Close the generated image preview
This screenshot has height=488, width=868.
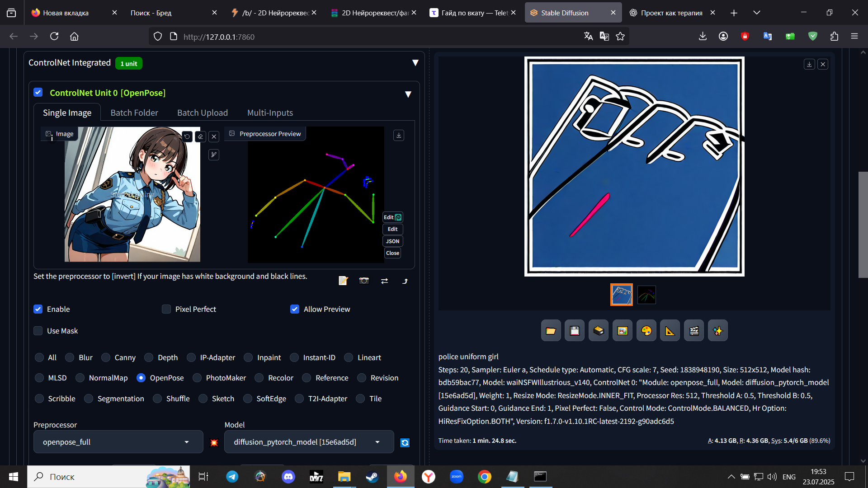pyautogui.click(x=823, y=64)
